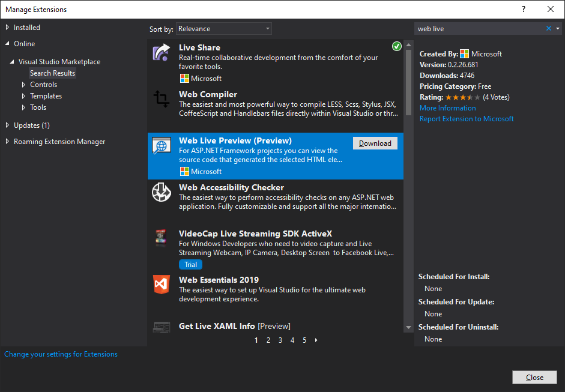
Task: Select the Web Essentials 2019 title
Action: [x=219, y=280]
